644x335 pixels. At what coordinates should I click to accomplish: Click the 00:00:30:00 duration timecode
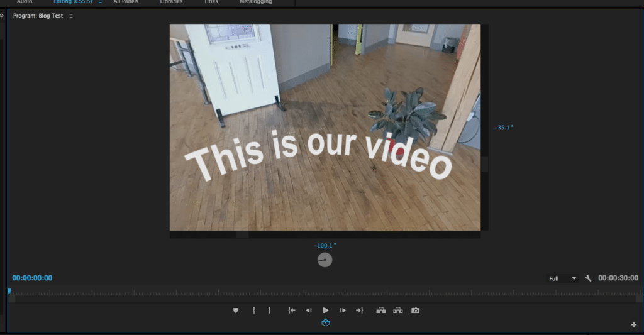(618, 278)
